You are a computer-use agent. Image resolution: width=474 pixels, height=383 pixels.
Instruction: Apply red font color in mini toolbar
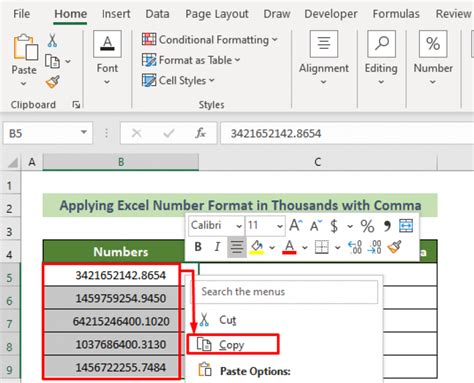point(289,247)
